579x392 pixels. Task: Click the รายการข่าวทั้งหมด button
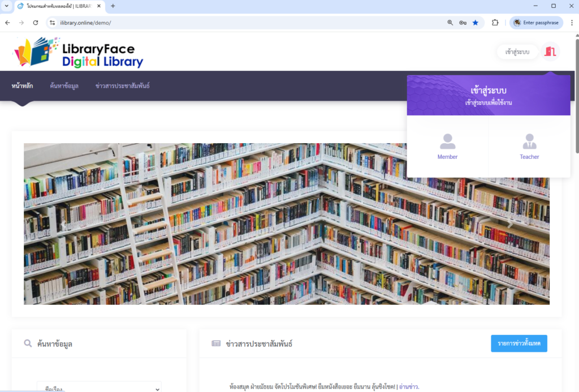tap(518, 343)
